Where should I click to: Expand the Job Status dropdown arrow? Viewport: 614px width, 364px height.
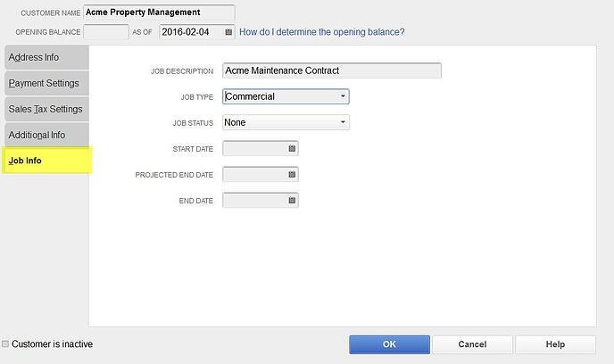point(343,122)
